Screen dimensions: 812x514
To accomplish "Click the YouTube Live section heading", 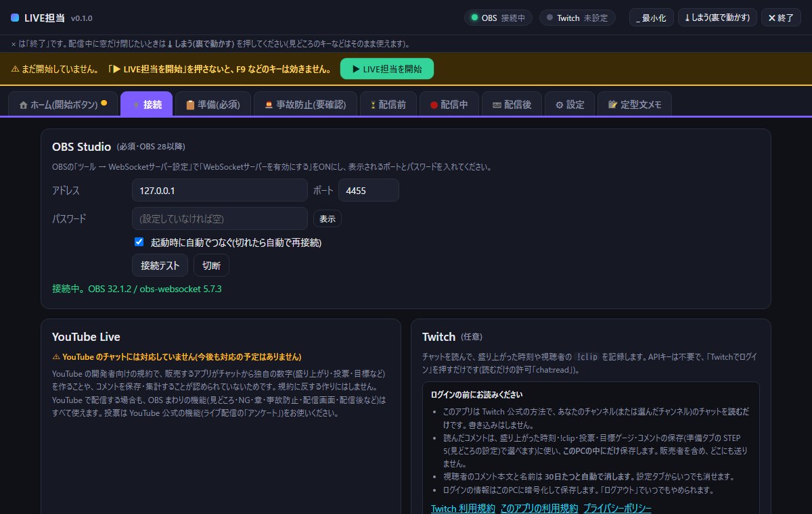I will [x=86, y=337].
